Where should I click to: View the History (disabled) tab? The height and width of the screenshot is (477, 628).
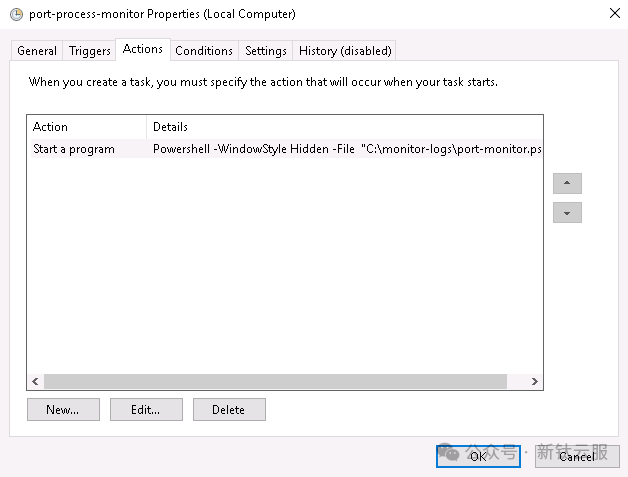345,51
